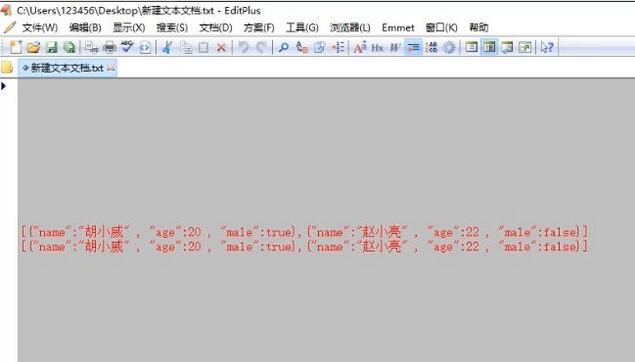Toggle the Hex viewer Hx icon
Screen dimensions: 635x362
coord(377,47)
